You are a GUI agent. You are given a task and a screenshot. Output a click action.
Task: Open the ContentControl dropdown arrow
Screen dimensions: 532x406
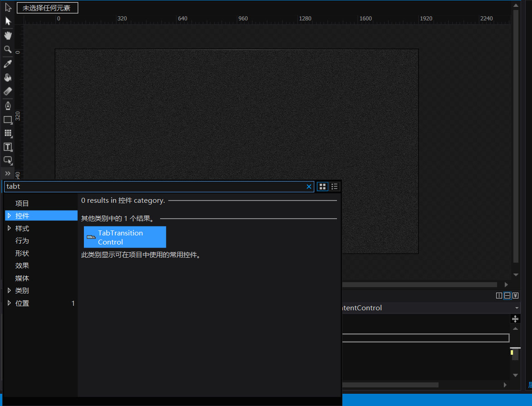point(516,308)
